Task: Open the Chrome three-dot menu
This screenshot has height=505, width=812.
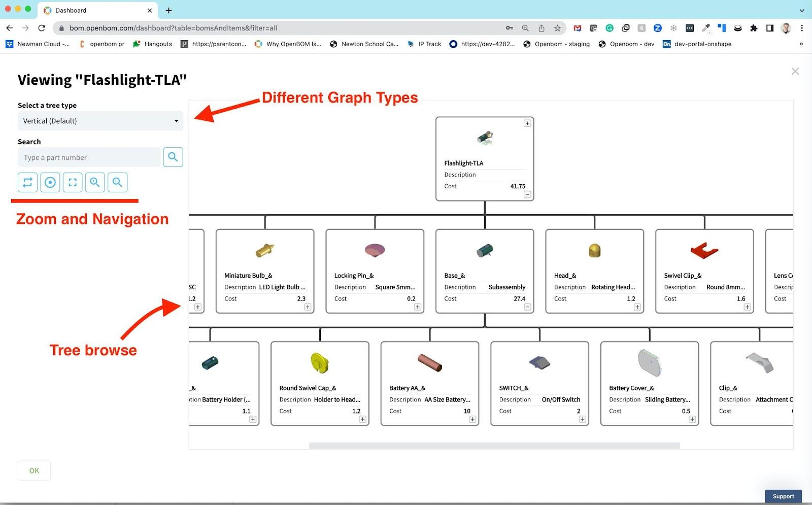Action: [802, 28]
